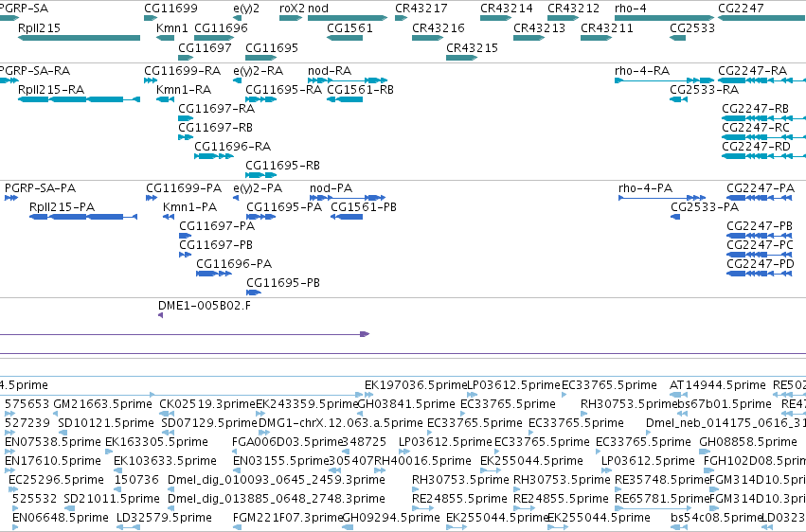Select the AT14944.5prime EST label

718,385
